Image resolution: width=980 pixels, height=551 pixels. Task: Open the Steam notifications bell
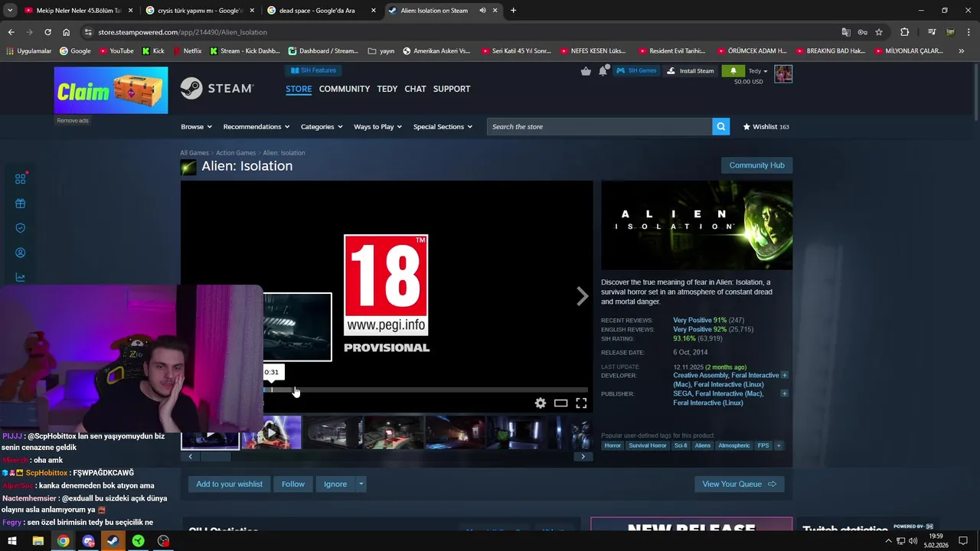pyautogui.click(x=603, y=71)
